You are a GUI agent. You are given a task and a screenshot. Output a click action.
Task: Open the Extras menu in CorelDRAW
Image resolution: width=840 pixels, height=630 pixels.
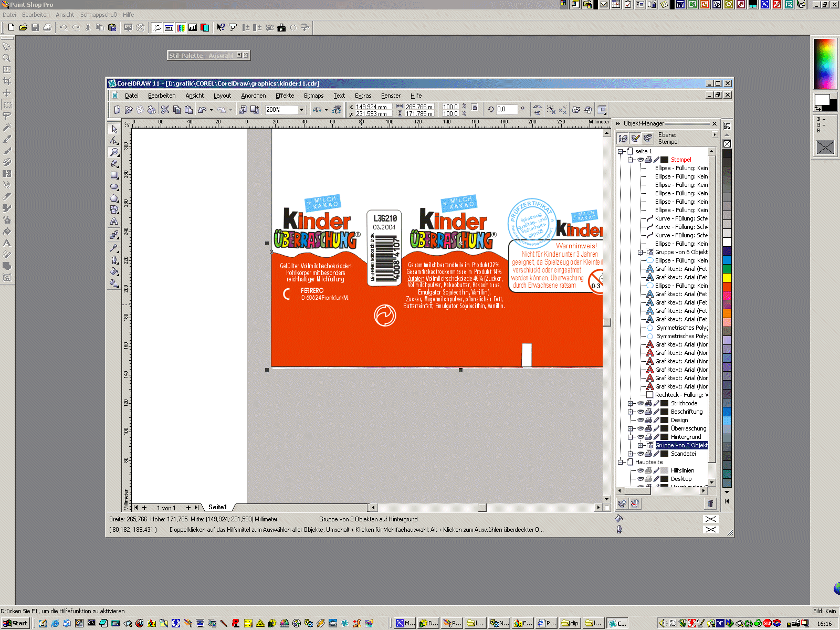(363, 96)
